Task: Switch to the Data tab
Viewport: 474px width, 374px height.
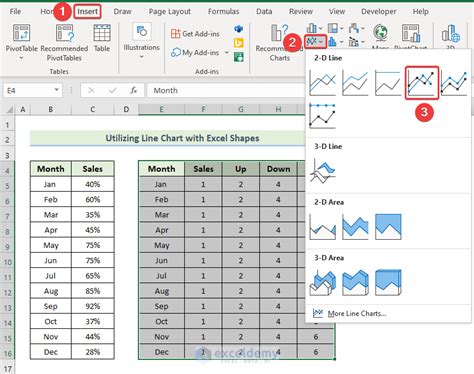Action: [264, 12]
